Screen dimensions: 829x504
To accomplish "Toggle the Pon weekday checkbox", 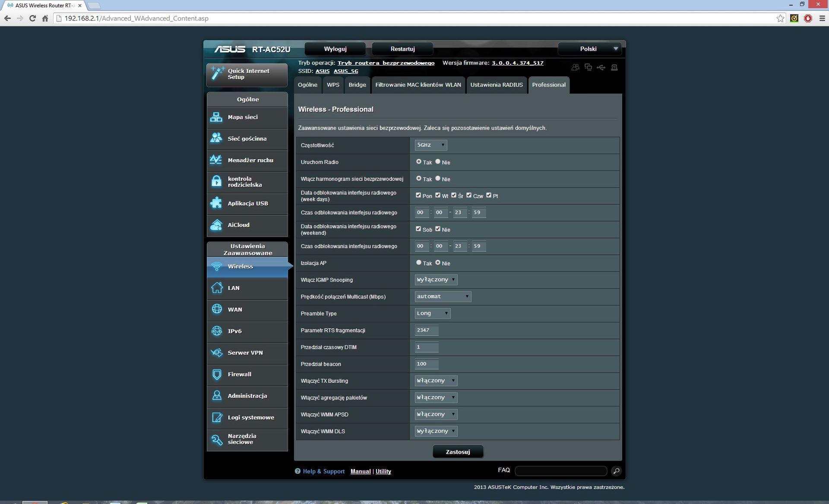I will [418, 195].
